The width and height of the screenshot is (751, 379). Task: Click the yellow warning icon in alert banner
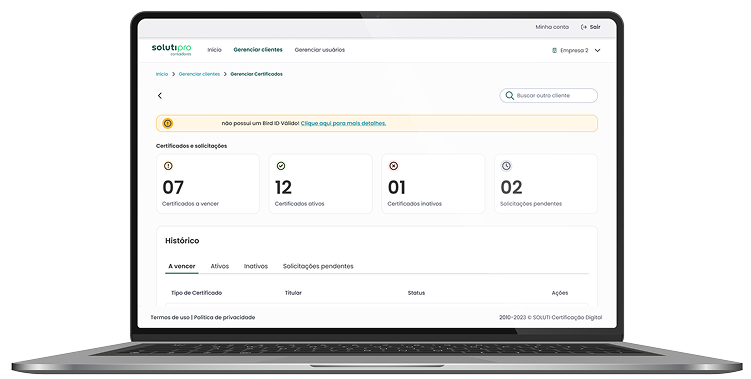click(168, 123)
